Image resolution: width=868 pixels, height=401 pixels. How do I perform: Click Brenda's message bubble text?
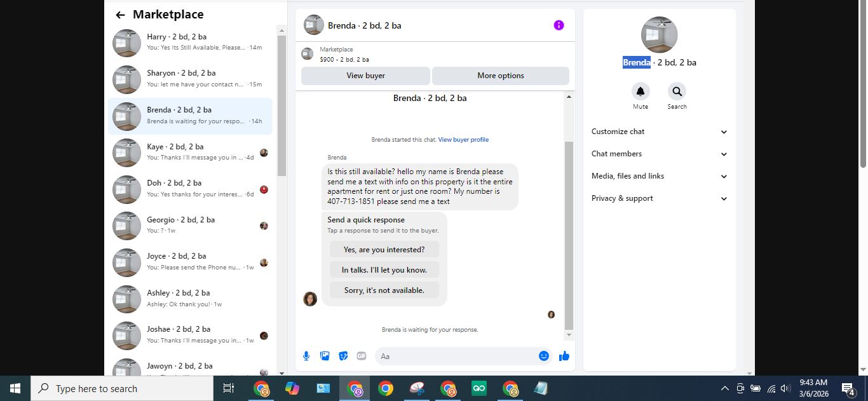(x=419, y=187)
